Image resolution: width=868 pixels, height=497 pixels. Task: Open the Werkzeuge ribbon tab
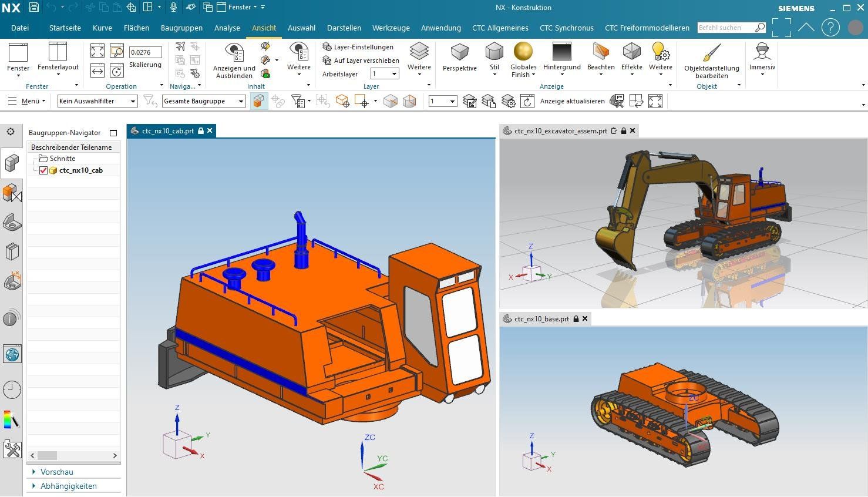point(391,28)
